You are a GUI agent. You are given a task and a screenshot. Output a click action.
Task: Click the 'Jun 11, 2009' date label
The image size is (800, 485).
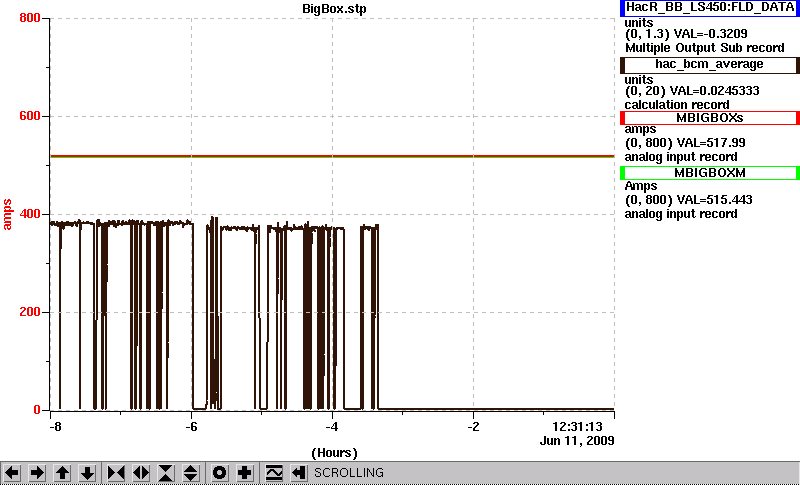(x=577, y=441)
